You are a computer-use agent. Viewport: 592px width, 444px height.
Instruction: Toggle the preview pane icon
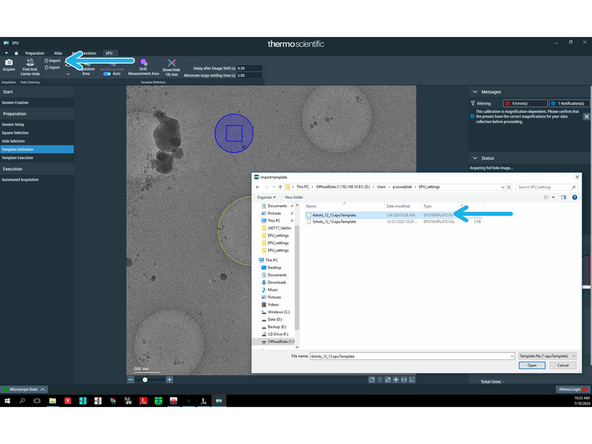(x=564, y=197)
